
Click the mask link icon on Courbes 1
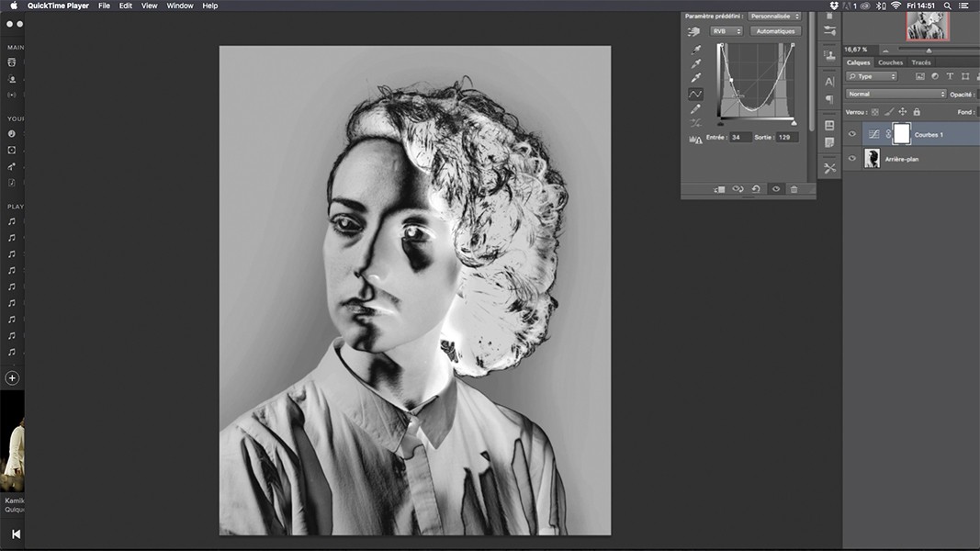[x=888, y=134]
